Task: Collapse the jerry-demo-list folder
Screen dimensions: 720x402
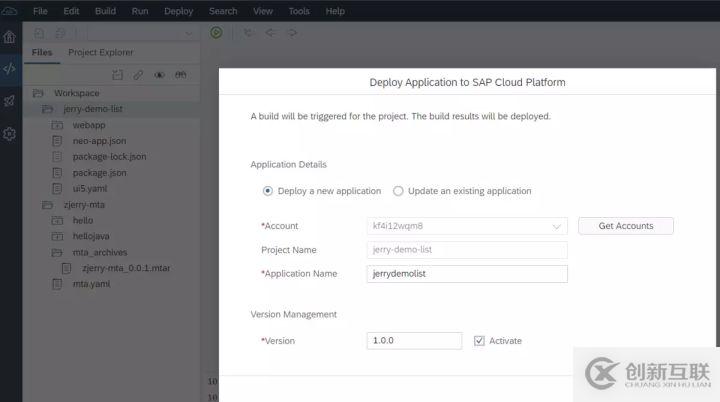Action: 46,108
